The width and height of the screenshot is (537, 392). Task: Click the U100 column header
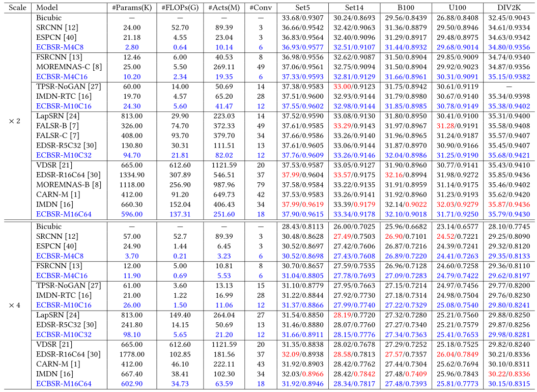457,8
